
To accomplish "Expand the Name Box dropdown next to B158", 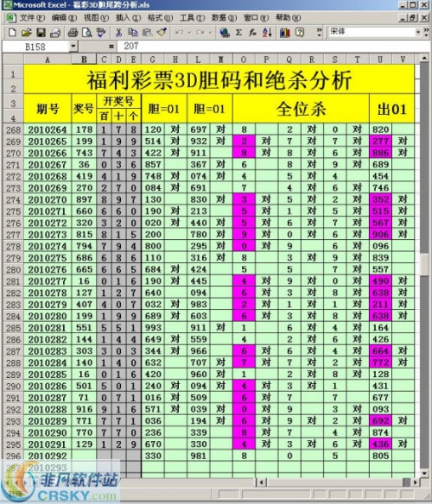I will 73,47.
